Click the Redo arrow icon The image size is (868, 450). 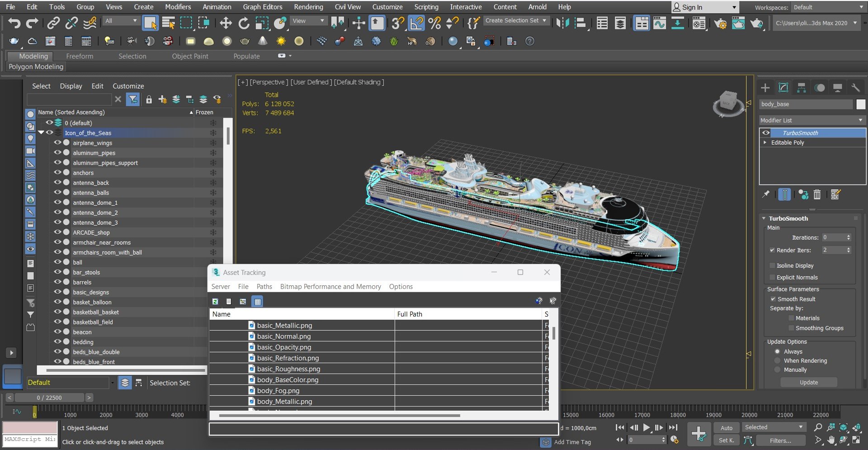pos(32,23)
